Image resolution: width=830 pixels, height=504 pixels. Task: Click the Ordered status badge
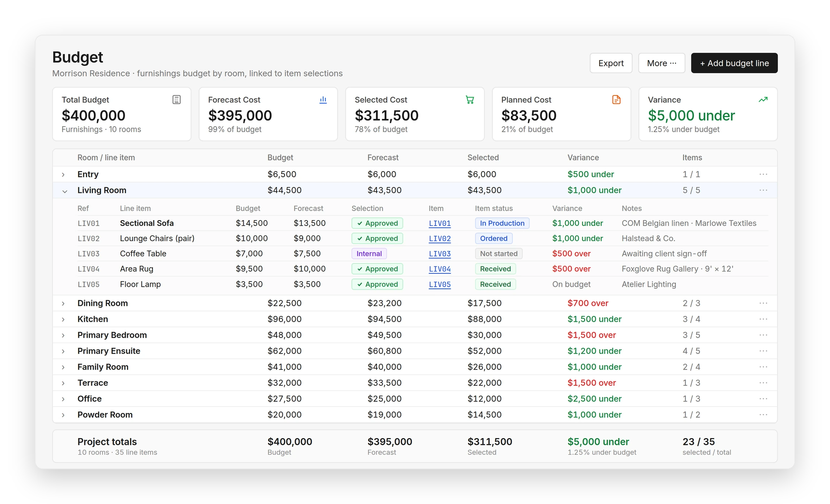tap(494, 238)
